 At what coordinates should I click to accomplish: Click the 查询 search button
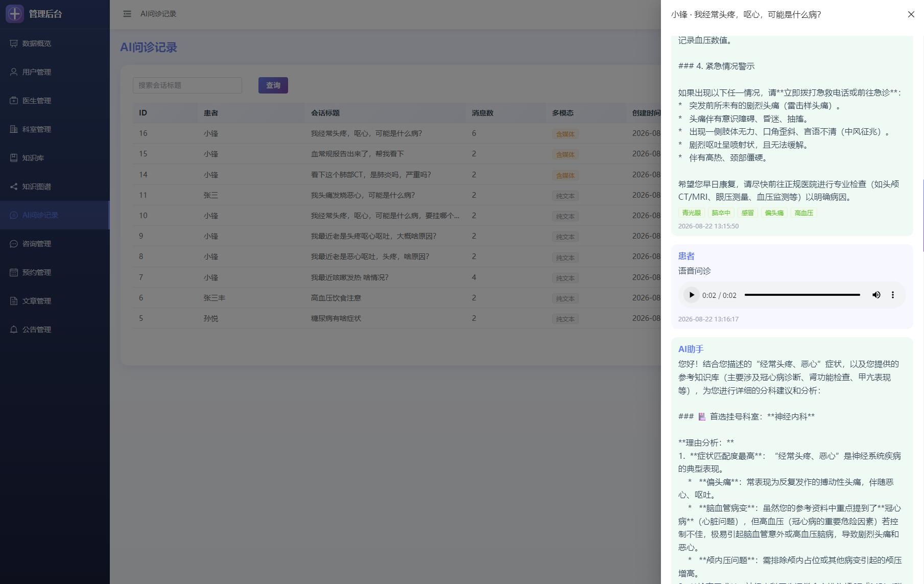pos(273,85)
